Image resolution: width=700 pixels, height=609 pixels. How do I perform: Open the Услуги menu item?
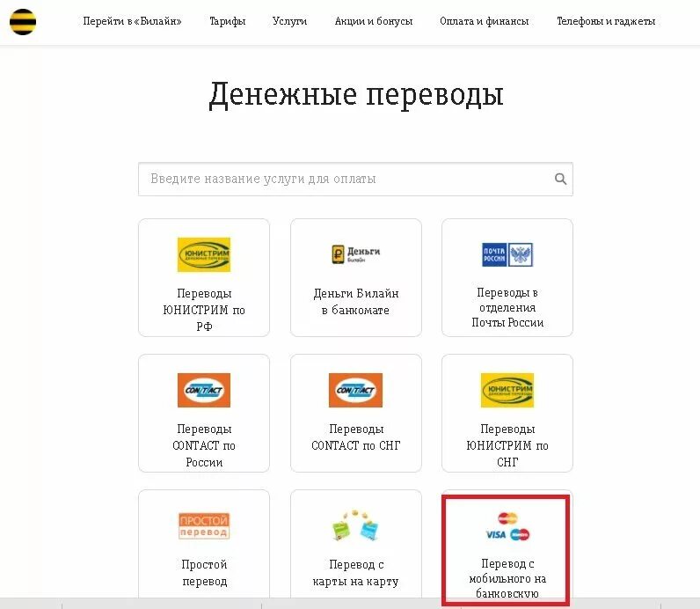(x=289, y=21)
